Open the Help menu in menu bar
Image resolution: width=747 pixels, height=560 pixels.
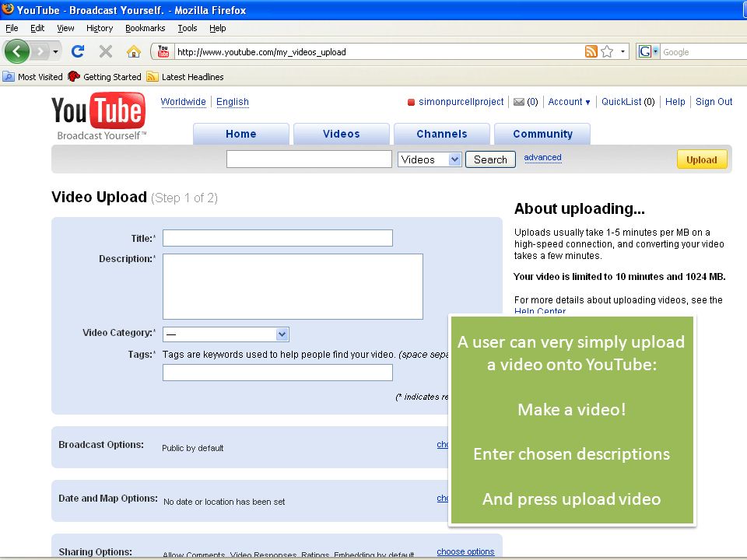tap(218, 28)
